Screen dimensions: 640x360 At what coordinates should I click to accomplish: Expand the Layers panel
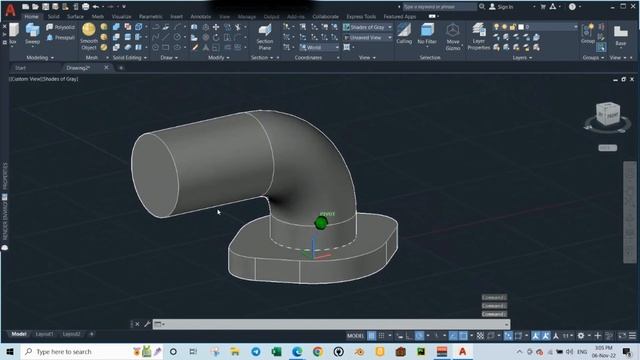(522, 58)
